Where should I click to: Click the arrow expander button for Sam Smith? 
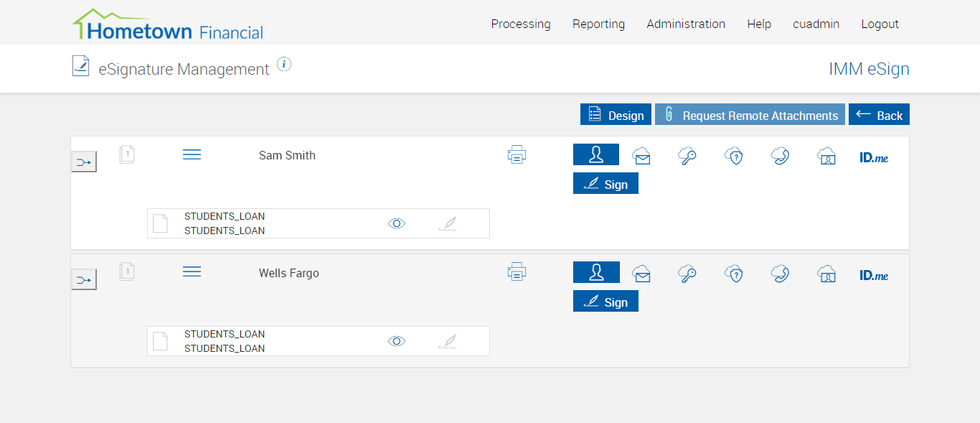coord(84,162)
